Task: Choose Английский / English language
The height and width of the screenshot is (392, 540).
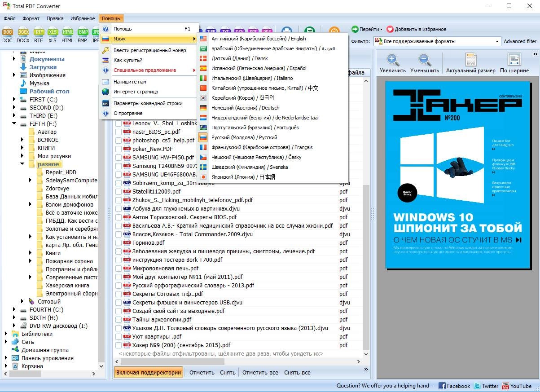Action: (273, 39)
